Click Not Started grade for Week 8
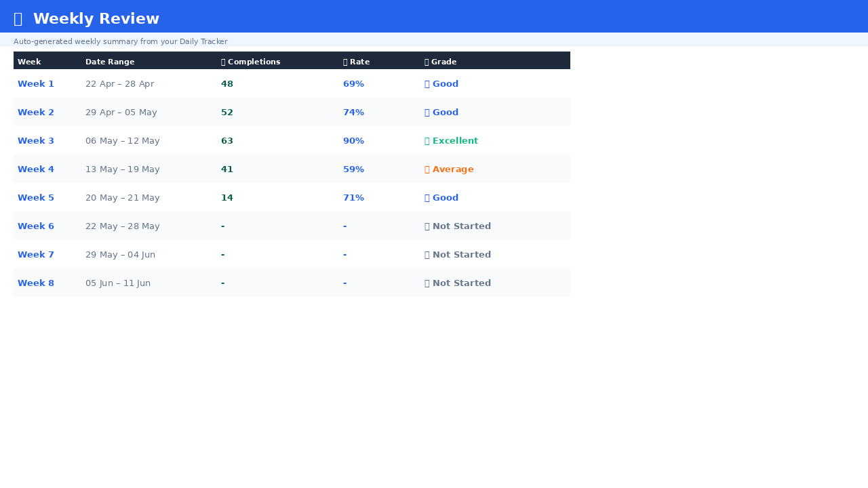 [x=458, y=283]
